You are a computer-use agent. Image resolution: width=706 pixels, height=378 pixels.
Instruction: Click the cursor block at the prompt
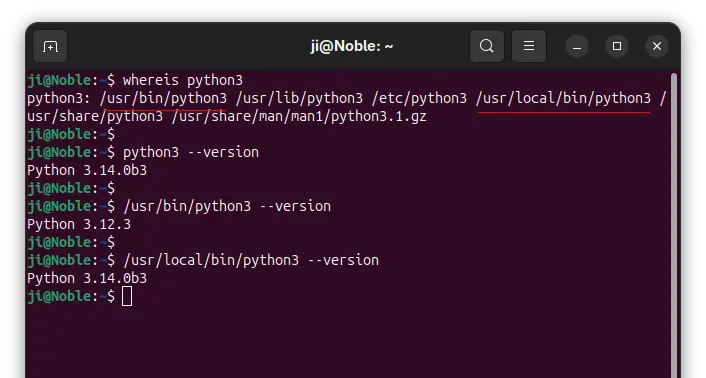point(127,297)
